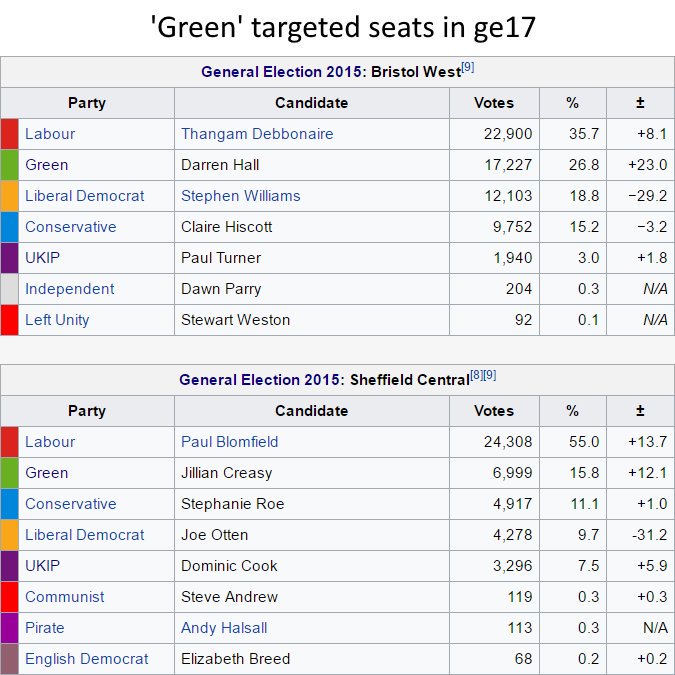Click the '+23.0' change cell
The width and height of the screenshot is (675, 675).
[640, 165]
